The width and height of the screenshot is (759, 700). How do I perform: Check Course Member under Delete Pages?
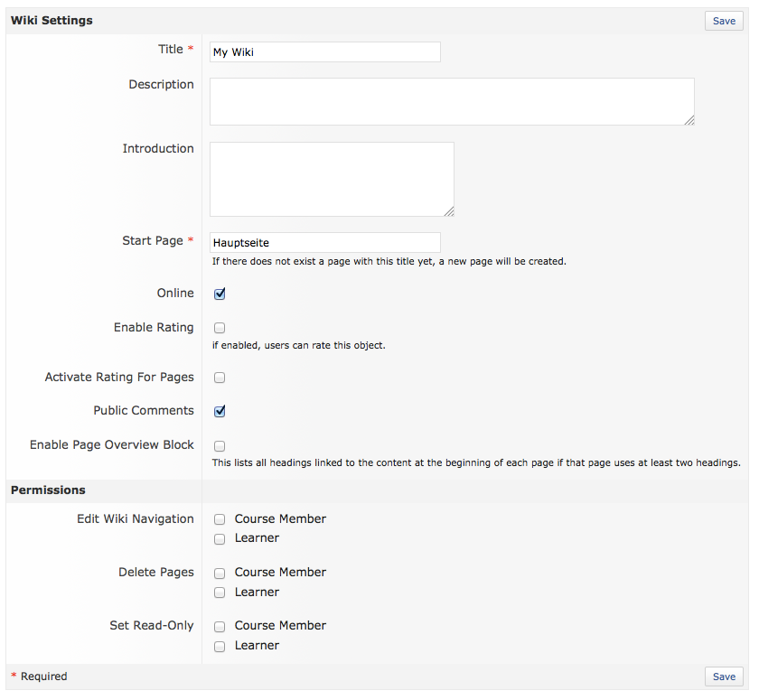[x=220, y=573]
